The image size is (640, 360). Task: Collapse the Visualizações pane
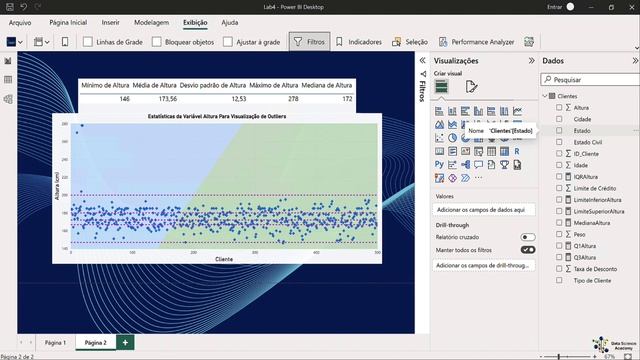531,60
